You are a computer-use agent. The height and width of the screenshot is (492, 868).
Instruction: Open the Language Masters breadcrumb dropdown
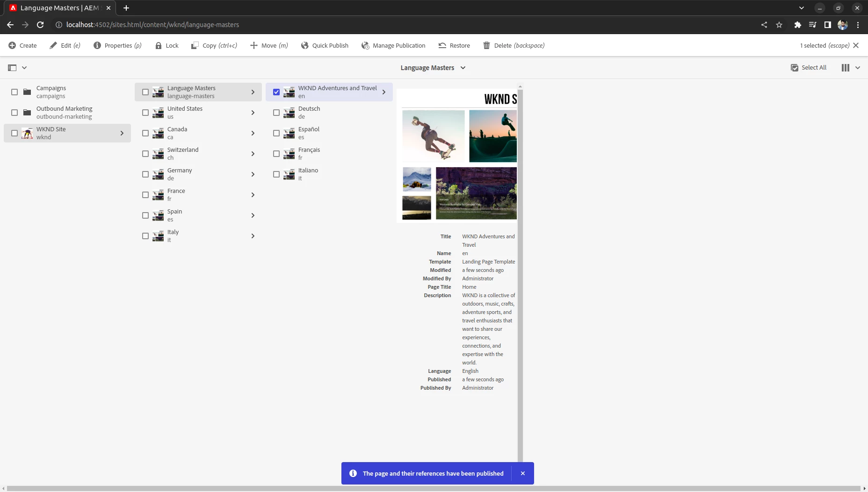click(x=433, y=68)
